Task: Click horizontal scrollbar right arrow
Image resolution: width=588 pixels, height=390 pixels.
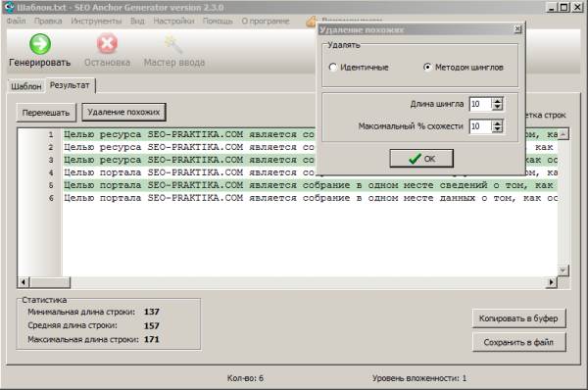Action: point(551,282)
